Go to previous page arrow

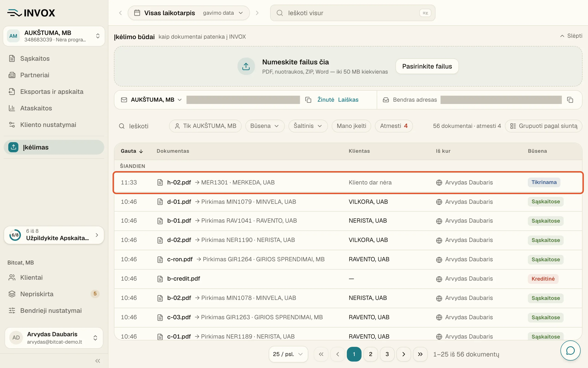pos(337,354)
